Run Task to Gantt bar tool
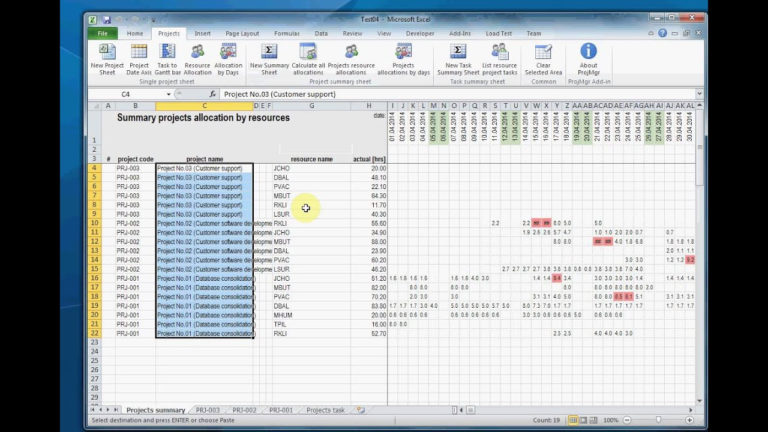 pos(167,58)
